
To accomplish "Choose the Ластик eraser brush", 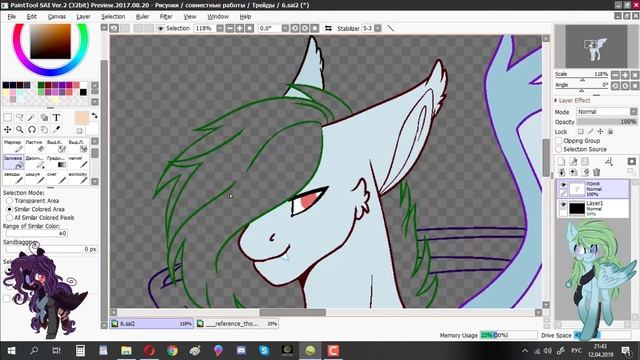I will pyautogui.click(x=34, y=145).
